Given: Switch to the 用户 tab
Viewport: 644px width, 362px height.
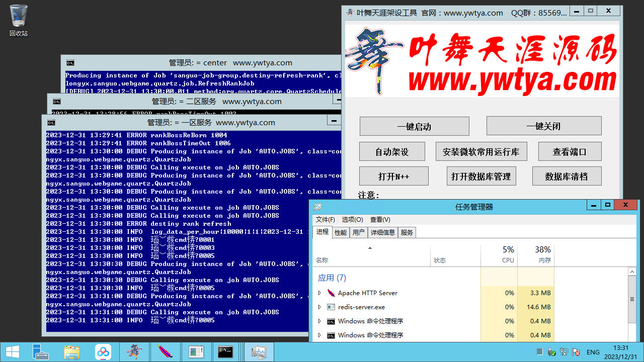Looking at the screenshot, I should (x=359, y=232).
